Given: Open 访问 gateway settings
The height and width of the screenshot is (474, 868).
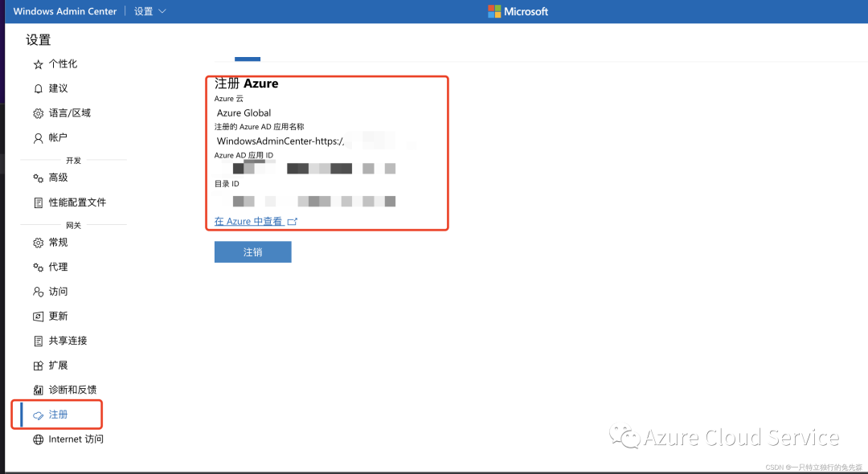Looking at the screenshot, I should (x=58, y=292).
